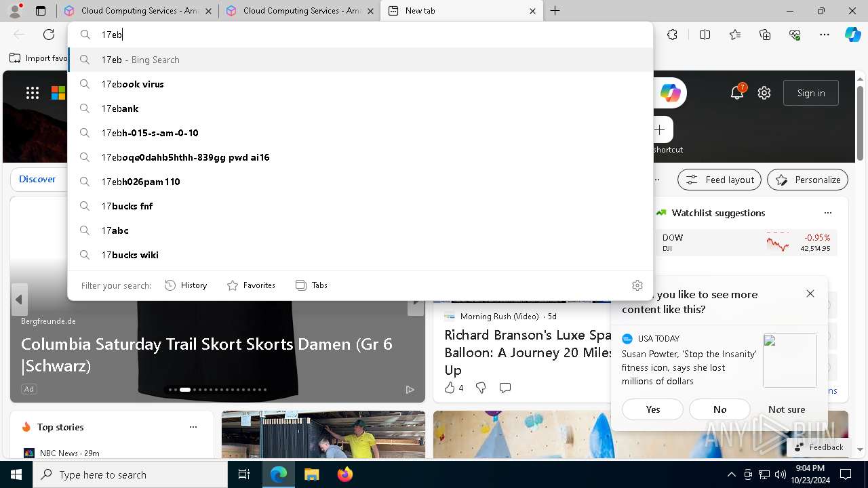
Task: Open Columbia Saturday Trail Skort ad headline
Action: (x=207, y=354)
